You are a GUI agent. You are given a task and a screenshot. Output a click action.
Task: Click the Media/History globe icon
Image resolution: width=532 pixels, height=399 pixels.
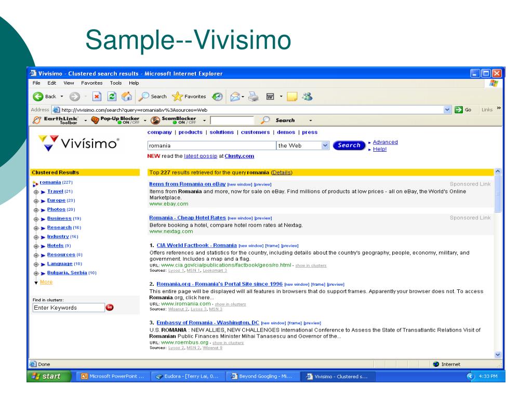pos(217,97)
